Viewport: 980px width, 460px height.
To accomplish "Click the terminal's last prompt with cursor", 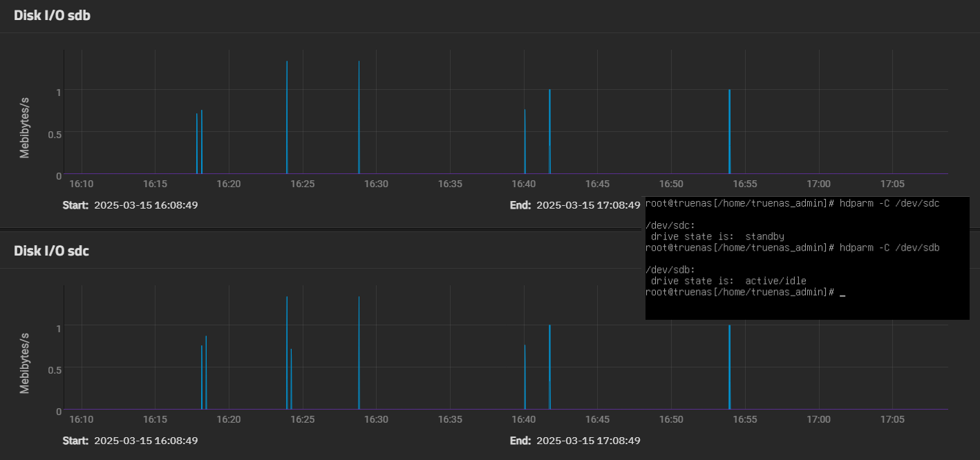I will click(x=746, y=292).
